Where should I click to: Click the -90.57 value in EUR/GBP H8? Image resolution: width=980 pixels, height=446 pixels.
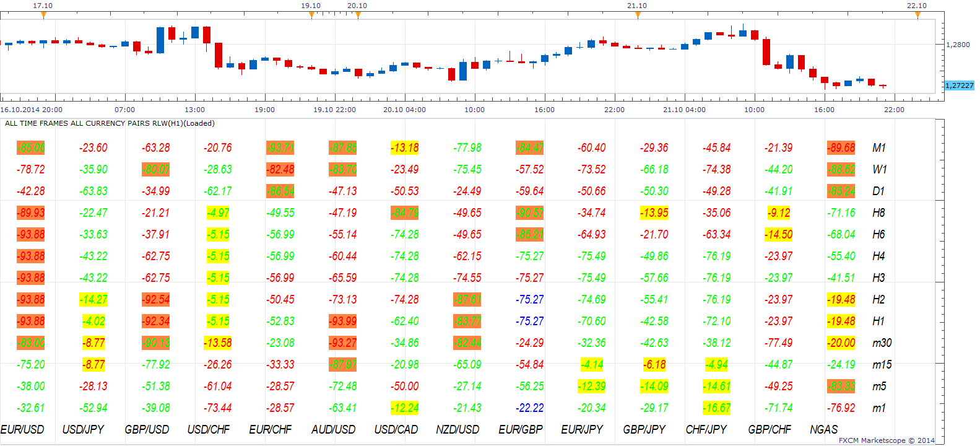point(530,213)
